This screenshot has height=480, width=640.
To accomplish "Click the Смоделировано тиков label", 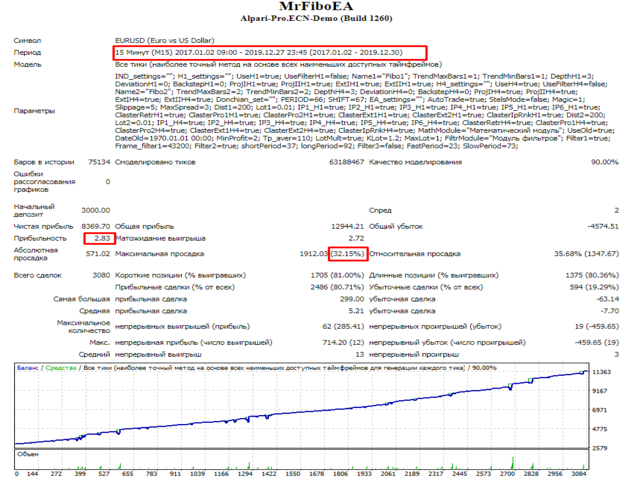I will pyautogui.click(x=155, y=162).
